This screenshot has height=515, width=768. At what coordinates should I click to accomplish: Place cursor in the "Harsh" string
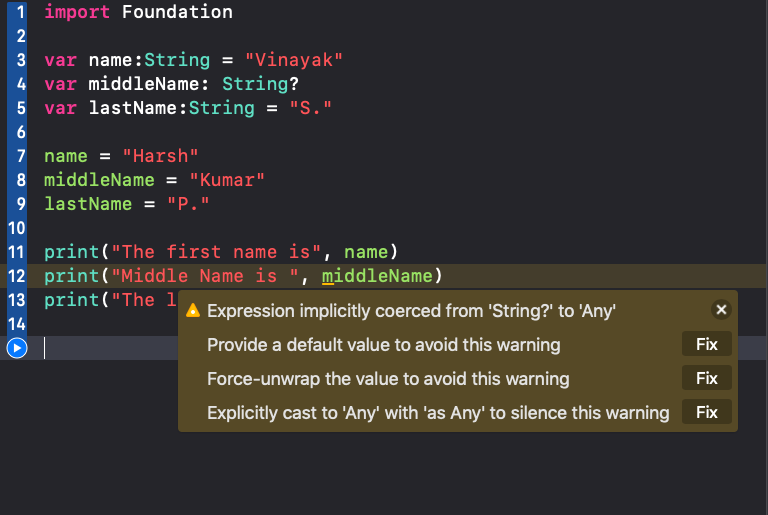(x=161, y=156)
